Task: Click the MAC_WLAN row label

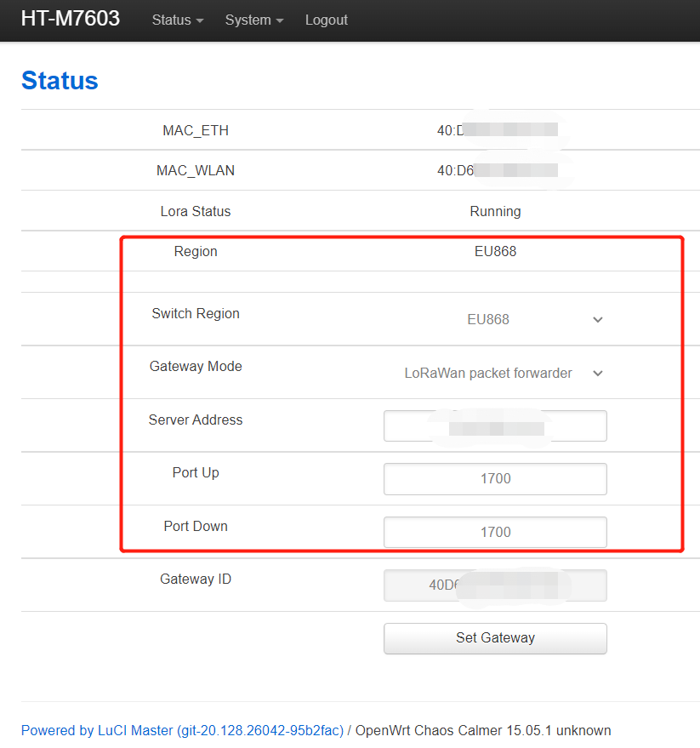Action: pos(196,171)
